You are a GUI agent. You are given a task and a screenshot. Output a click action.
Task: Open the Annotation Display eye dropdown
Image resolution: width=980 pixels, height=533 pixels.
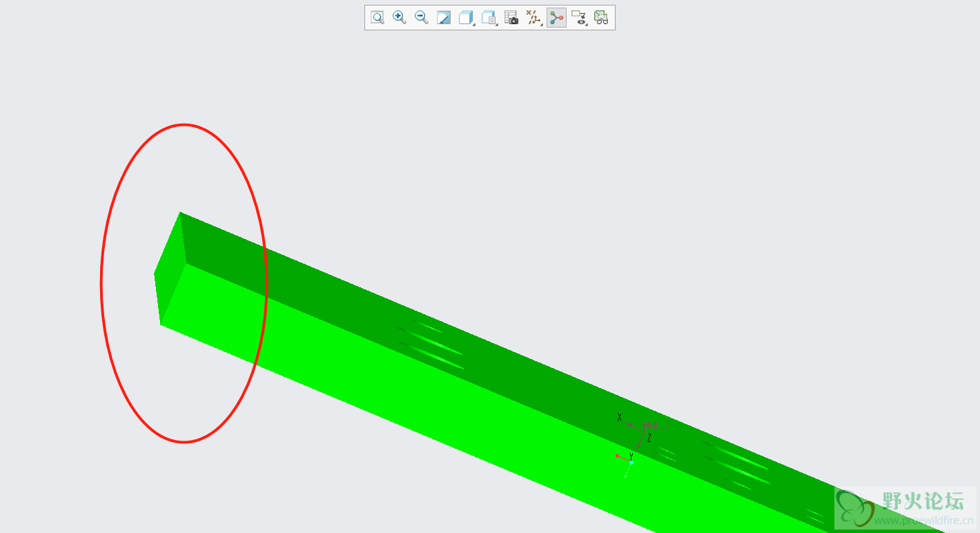(x=579, y=18)
